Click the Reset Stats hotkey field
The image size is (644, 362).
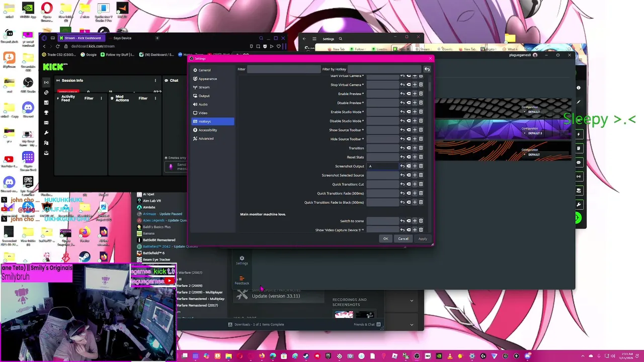(382, 157)
